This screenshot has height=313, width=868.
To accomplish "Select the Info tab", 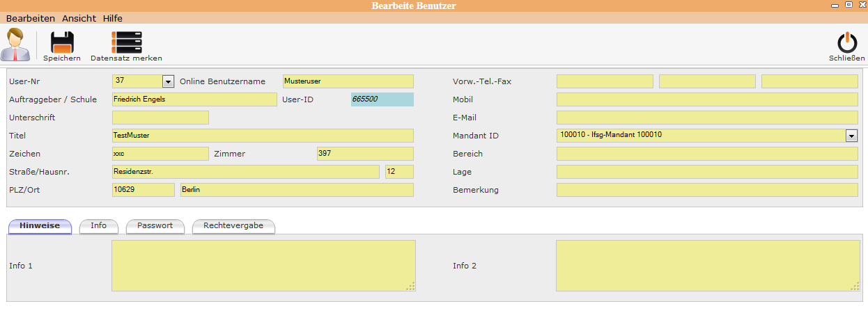I will pyautogui.click(x=98, y=226).
